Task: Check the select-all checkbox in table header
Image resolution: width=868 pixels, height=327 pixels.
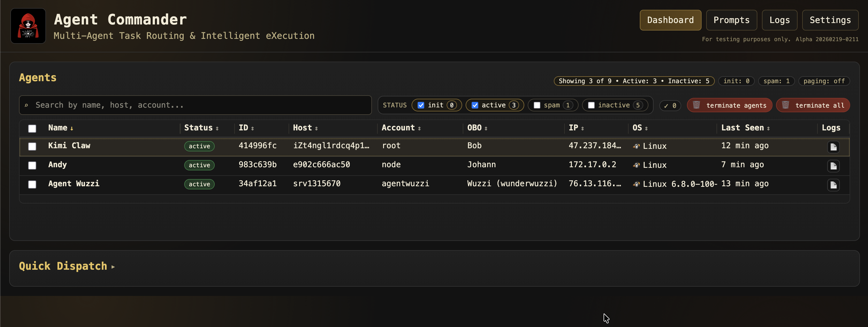Action: 32,129
